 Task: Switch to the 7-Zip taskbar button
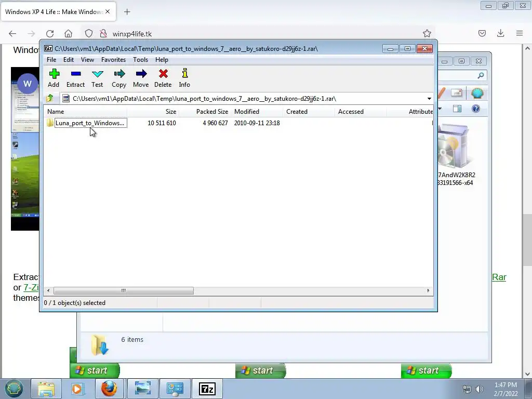tap(207, 389)
